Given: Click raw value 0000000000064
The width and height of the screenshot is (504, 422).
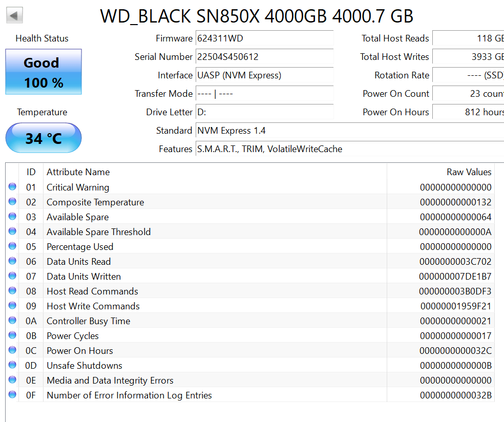Looking at the screenshot, I should click(455, 217).
